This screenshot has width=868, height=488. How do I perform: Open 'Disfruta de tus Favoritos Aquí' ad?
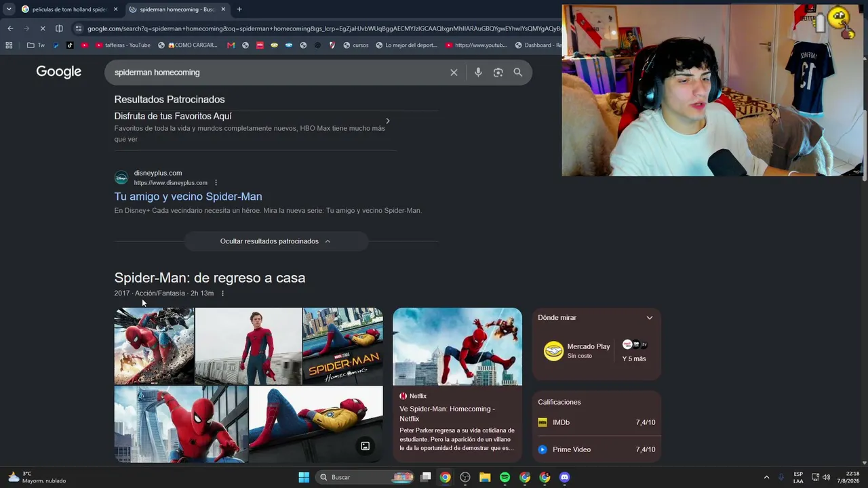tap(173, 117)
